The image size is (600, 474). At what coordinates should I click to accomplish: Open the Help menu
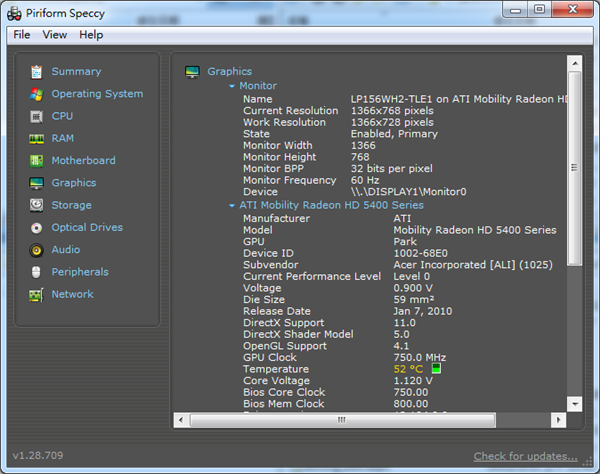pyautogui.click(x=91, y=35)
